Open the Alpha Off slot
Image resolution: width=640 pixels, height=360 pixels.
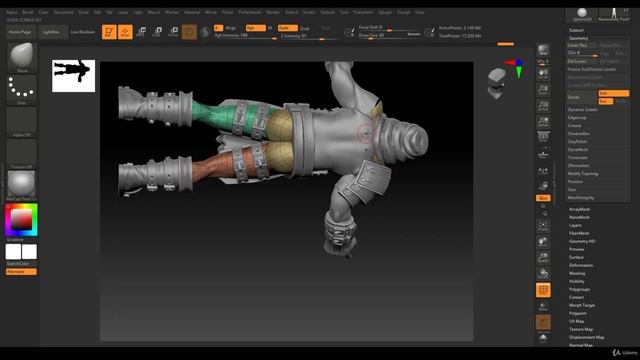tap(22, 122)
